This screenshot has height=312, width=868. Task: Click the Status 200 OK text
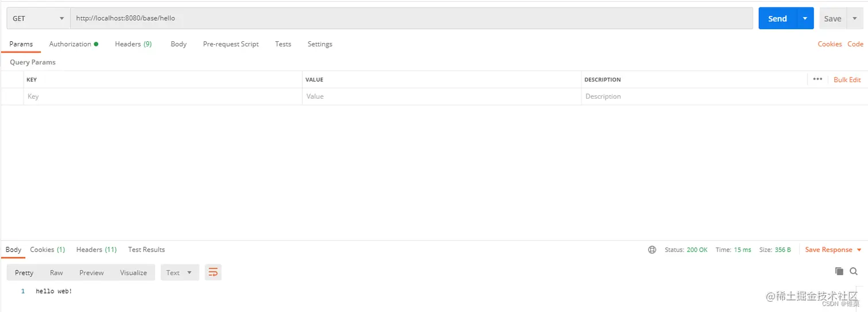coord(686,249)
